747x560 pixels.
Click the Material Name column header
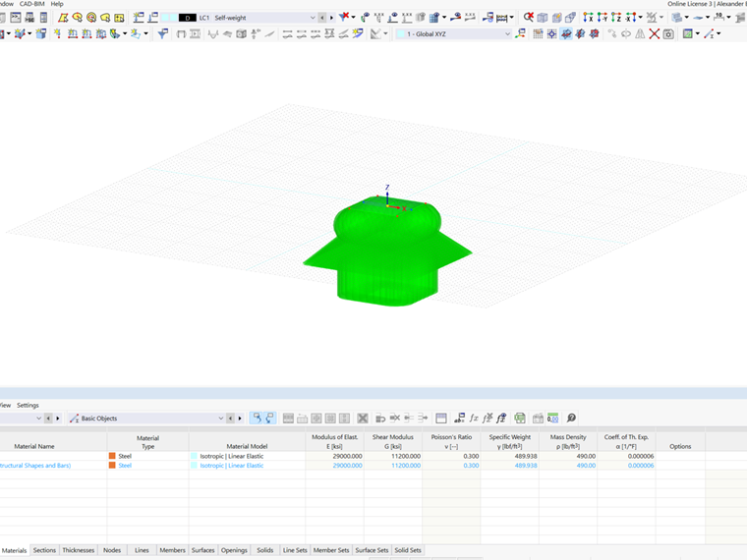34,446
